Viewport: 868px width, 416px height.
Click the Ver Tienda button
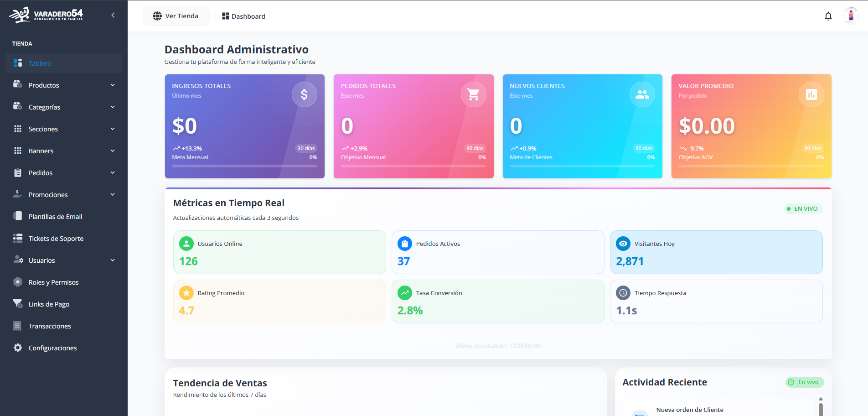click(176, 16)
